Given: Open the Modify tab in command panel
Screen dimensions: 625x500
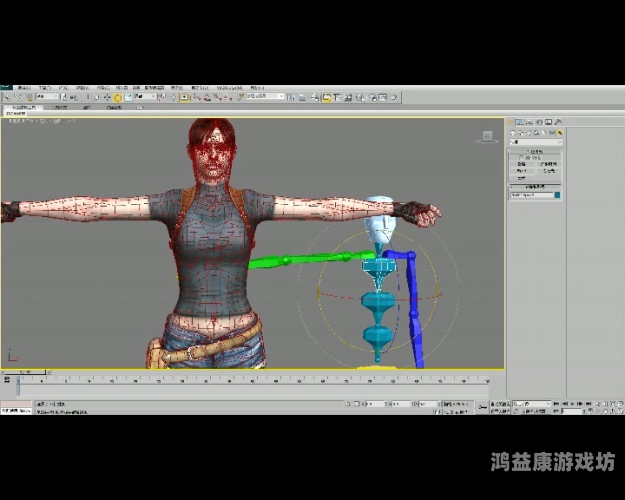Looking at the screenshot, I should pyautogui.click(x=520, y=124).
